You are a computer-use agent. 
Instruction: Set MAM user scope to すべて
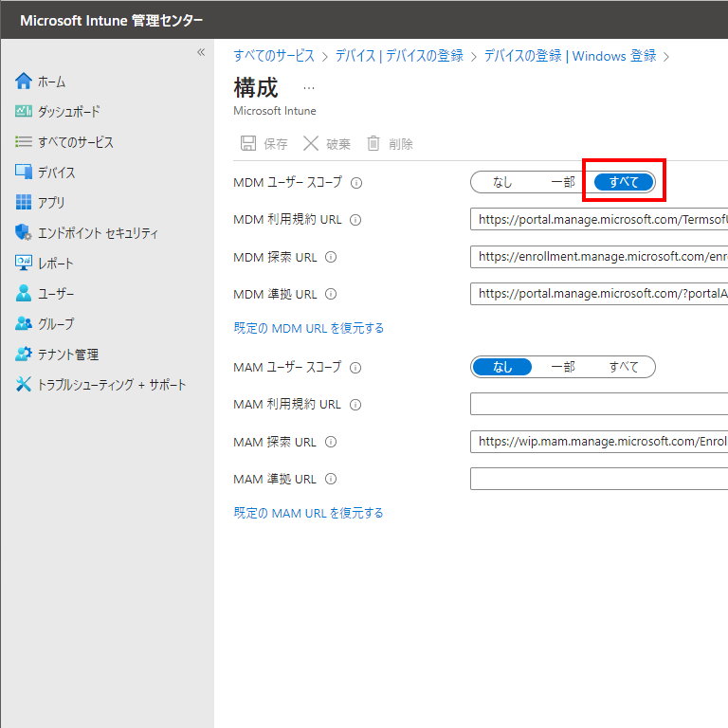pos(624,367)
